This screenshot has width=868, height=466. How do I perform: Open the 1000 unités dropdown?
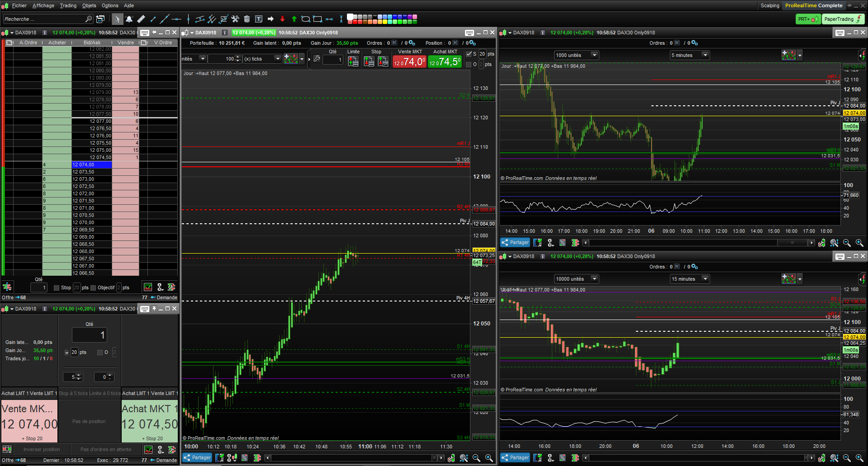coord(576,55)
